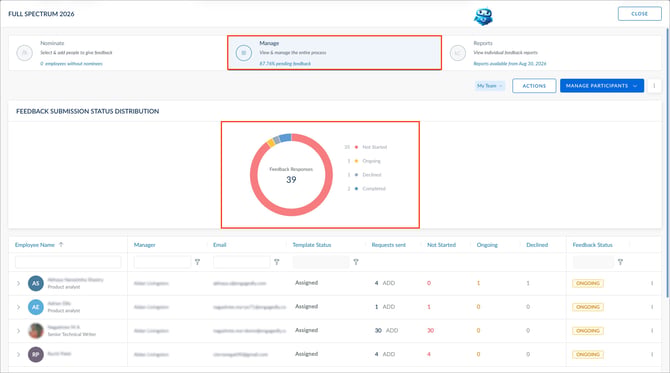Click the Close button
The width and height of the screenshot is (670, 373).
pos(640,14)
